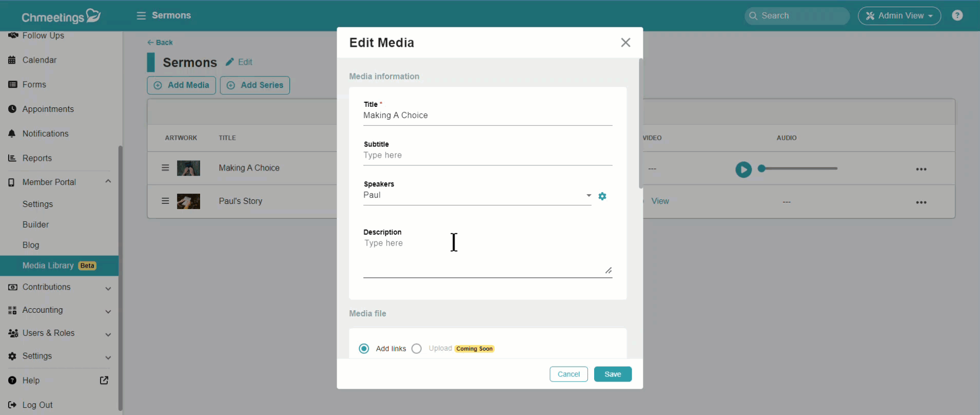980x415 pixels.
Task: Click the Help external link icon
Action: [104, 380]
